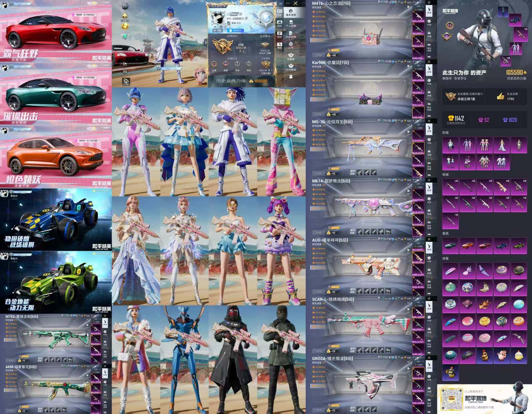The height and width of the screenshot is (414, 532).
Task: Select the 车辆 vehicle category in M416 panel
Action: tap(429, 34)
